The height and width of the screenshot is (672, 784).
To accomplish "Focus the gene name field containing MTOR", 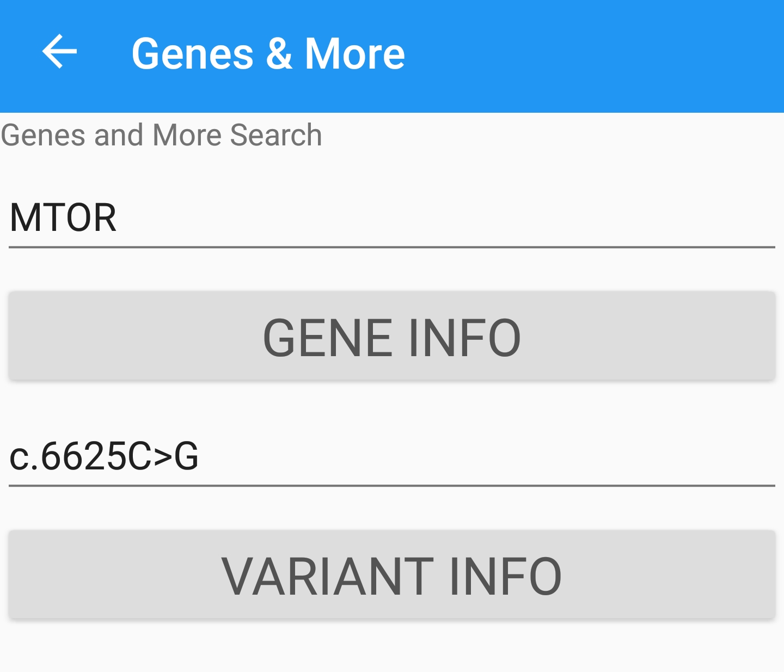I will point(391,218).
